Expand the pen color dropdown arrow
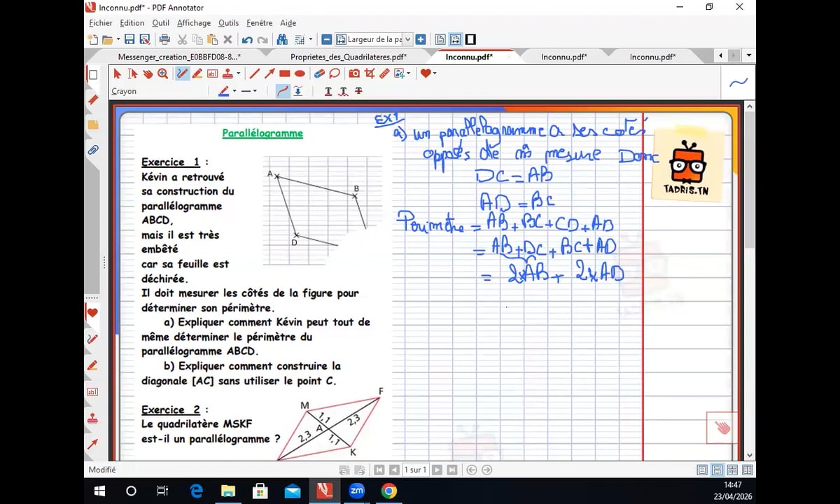Screen dimensions: 840x504 tap(234, 91)
